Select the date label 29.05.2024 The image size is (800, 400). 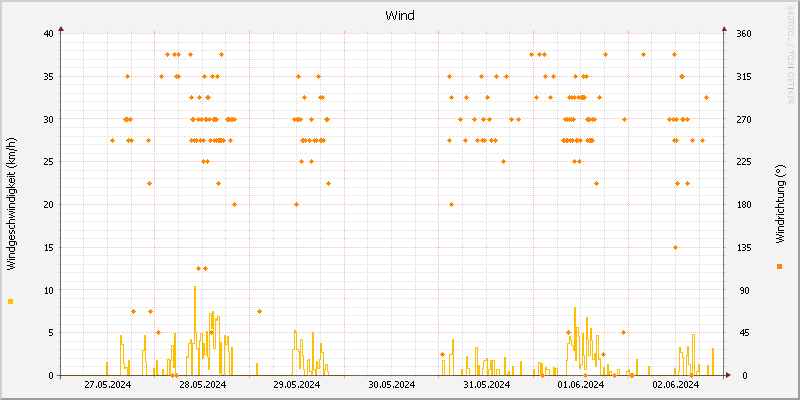[297, 385]
